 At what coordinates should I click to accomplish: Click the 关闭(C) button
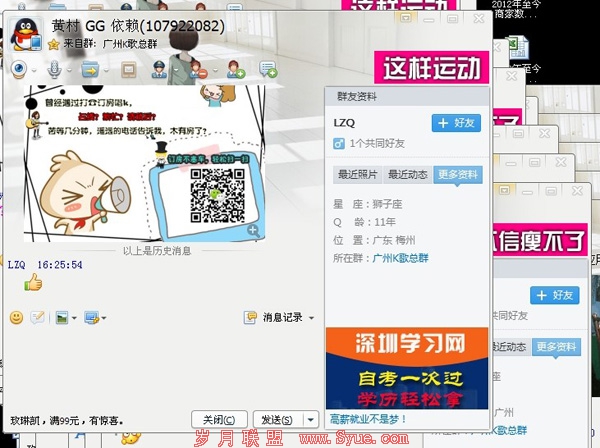click(219, 420)
